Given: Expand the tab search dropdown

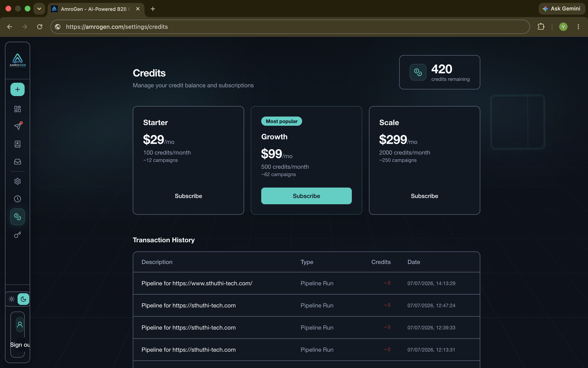Looking at the screenshot, I should point(39,9).
